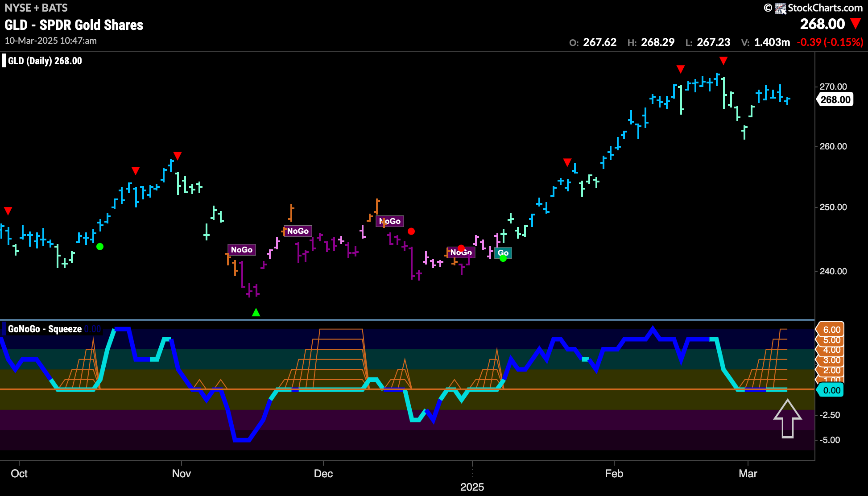Click the orange 5.00 squeeze axis tag
This screenshot has height=496, width=868.
831,340
